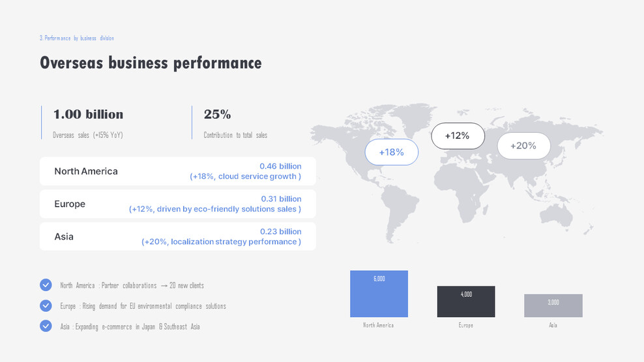Click the gray Asia chart bar
Screen dimensions: 644x362
[553, 306]
